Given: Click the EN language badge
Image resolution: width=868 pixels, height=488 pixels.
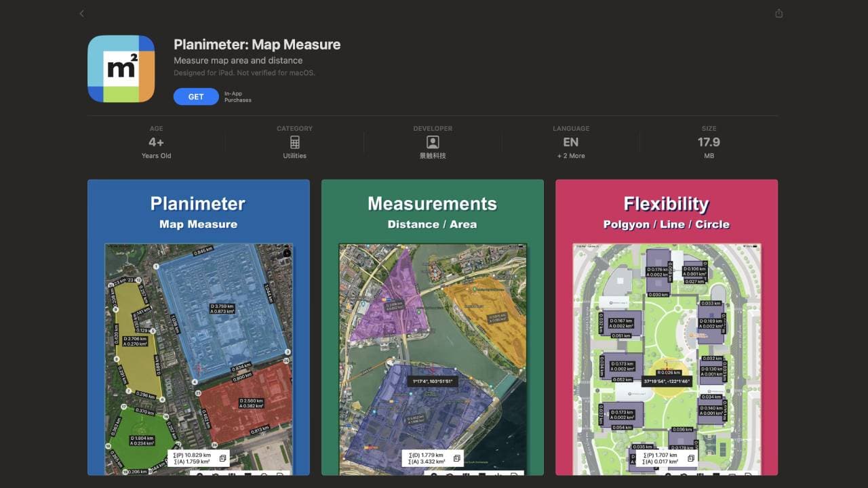Looking at the screenshot, I should tap(571, 142).
